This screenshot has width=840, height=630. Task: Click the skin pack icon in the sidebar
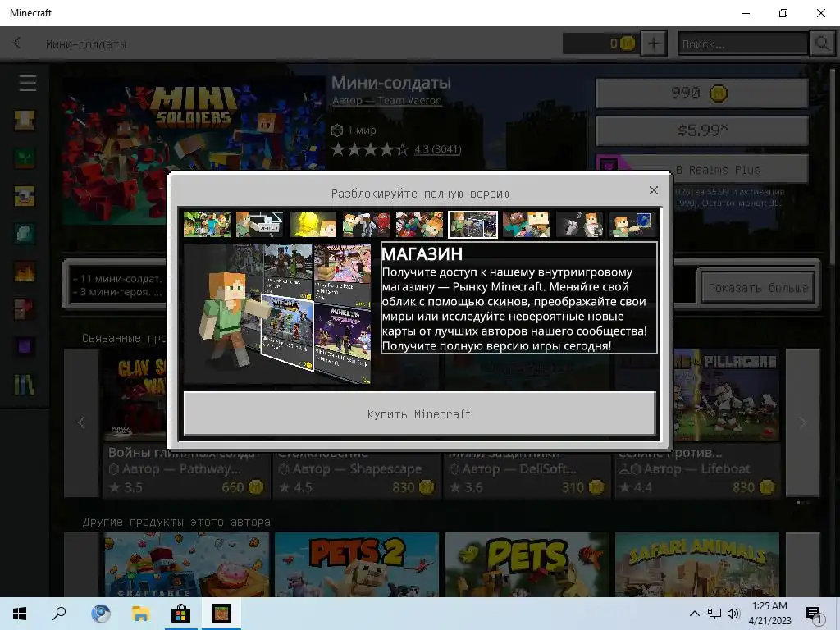point(25,121)
